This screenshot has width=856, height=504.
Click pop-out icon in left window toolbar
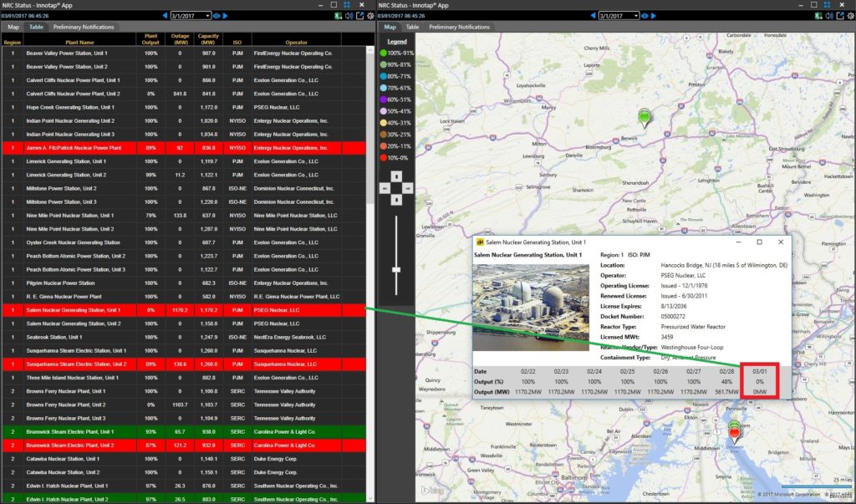click(360, 16)
